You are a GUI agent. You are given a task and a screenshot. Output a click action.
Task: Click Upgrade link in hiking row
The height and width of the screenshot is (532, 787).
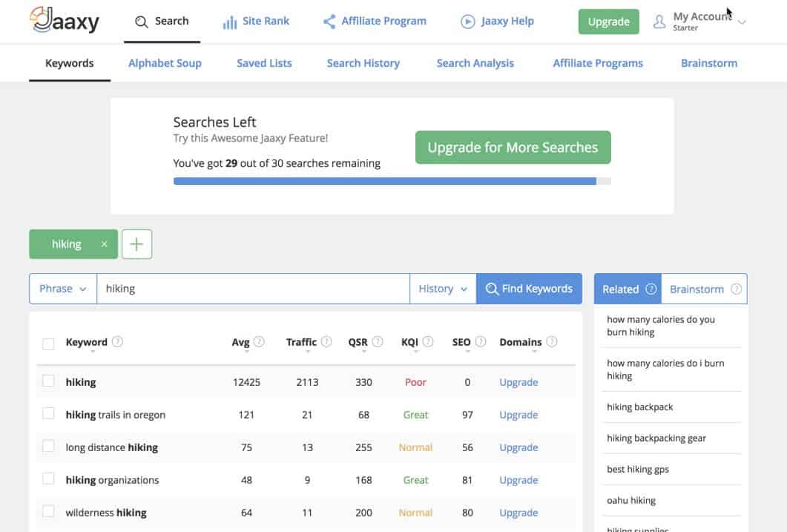click(518, 382)
